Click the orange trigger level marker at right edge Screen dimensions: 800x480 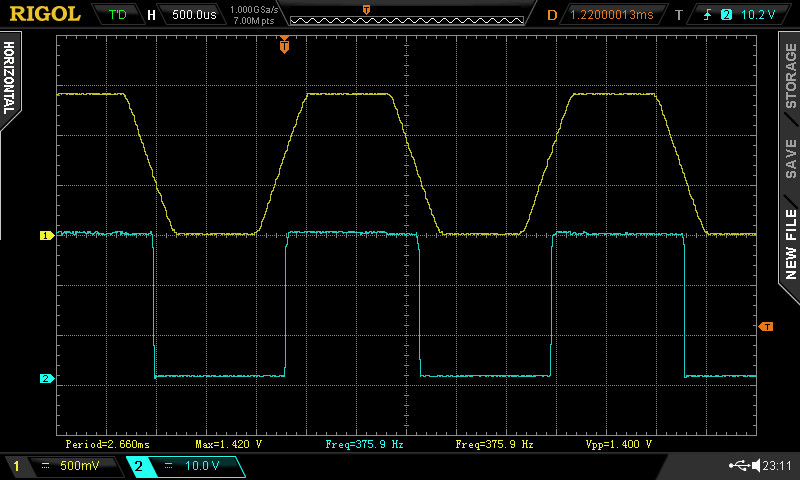pyautogui.click(x=766, y=326)
